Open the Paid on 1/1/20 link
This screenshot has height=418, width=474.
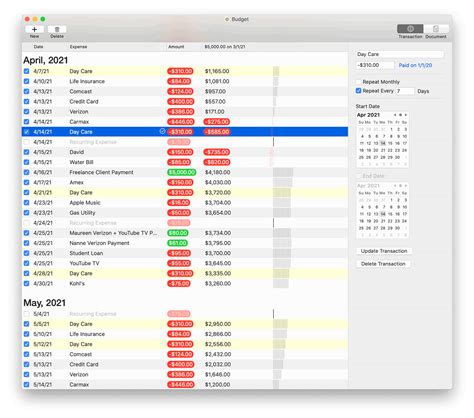[x=415, y=65]
